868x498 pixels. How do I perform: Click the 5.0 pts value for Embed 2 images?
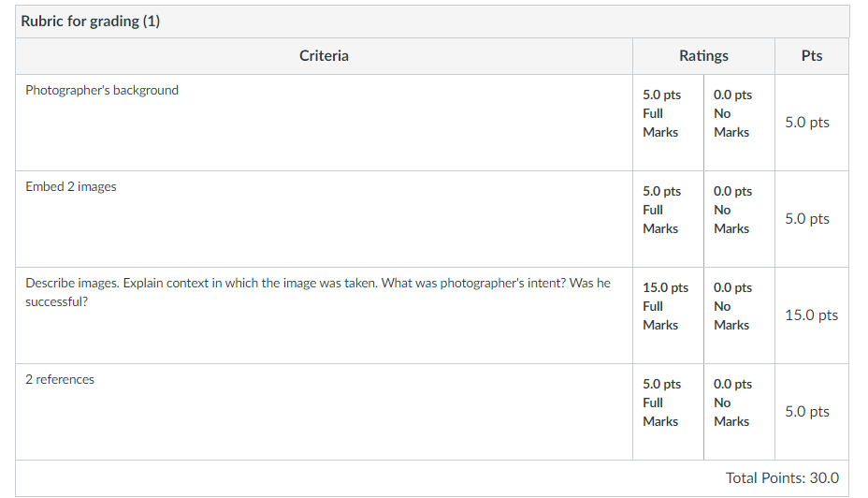click(x=807, y=219)
